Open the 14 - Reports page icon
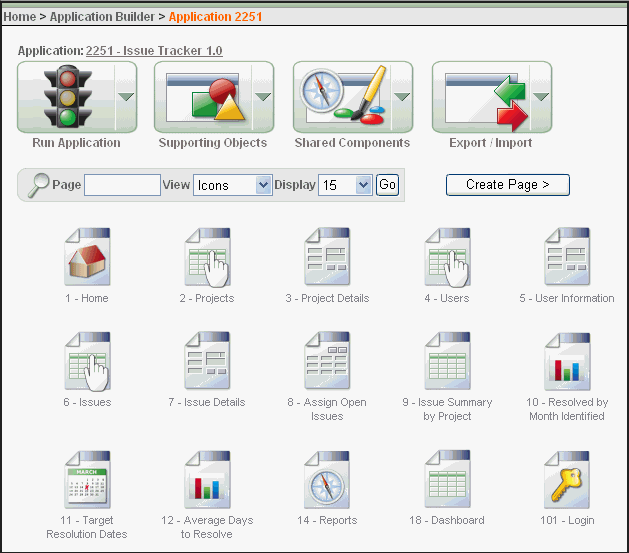Screen dimensions: 629x553 coord(327,480)
